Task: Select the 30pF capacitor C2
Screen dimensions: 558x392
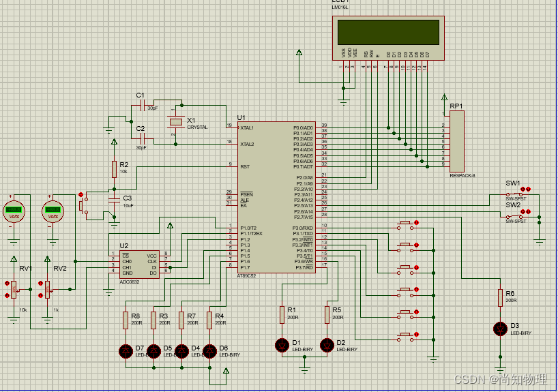Action: [x=142, y=138]
